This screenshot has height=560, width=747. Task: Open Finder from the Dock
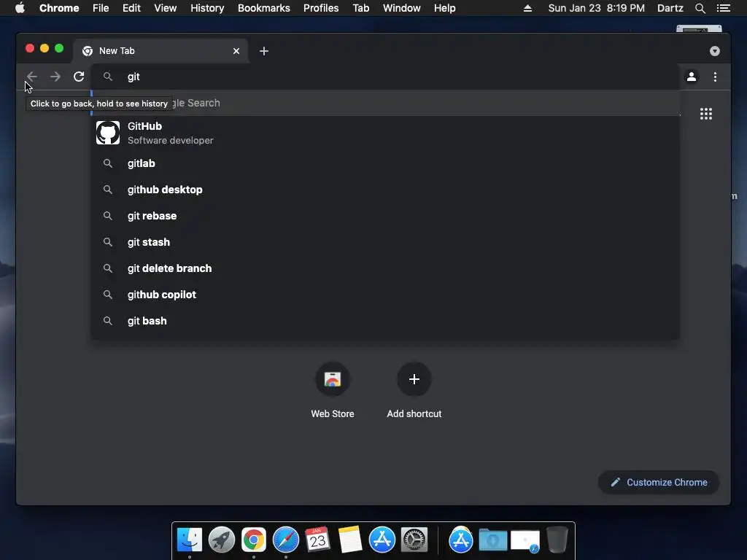(190, 540)
